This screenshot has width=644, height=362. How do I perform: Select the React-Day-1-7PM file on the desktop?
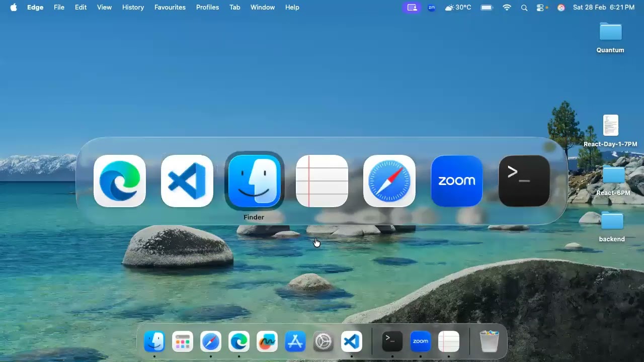point(610,131)
